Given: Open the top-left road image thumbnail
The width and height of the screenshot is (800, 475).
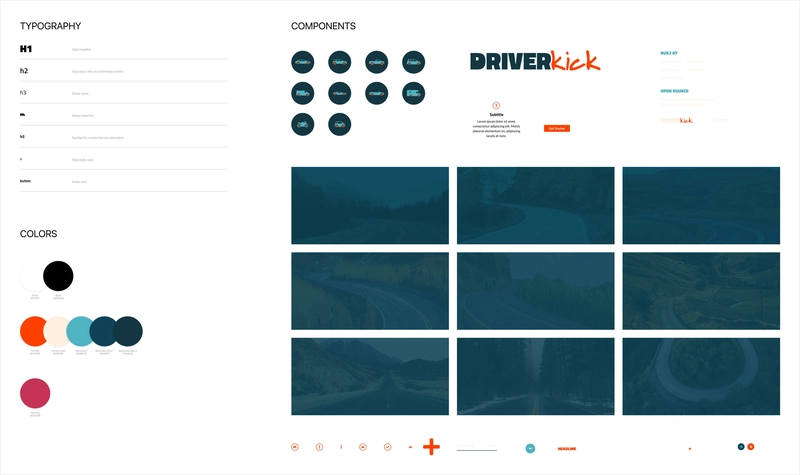Looking at the screenshot, I should tap(370, 205).
